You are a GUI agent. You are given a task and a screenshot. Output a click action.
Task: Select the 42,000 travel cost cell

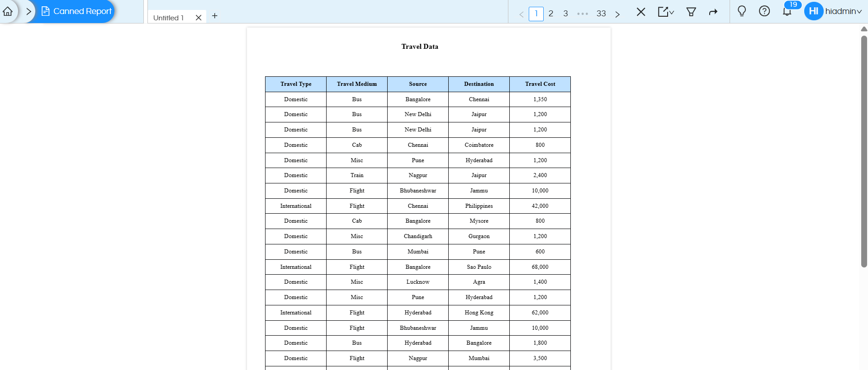pos(540,206)
